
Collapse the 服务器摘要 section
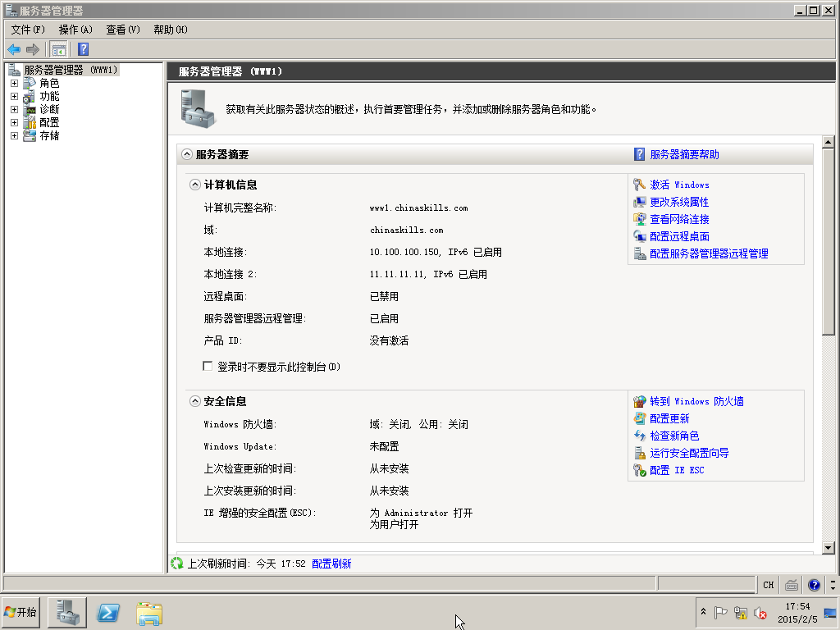pos(186,154)
